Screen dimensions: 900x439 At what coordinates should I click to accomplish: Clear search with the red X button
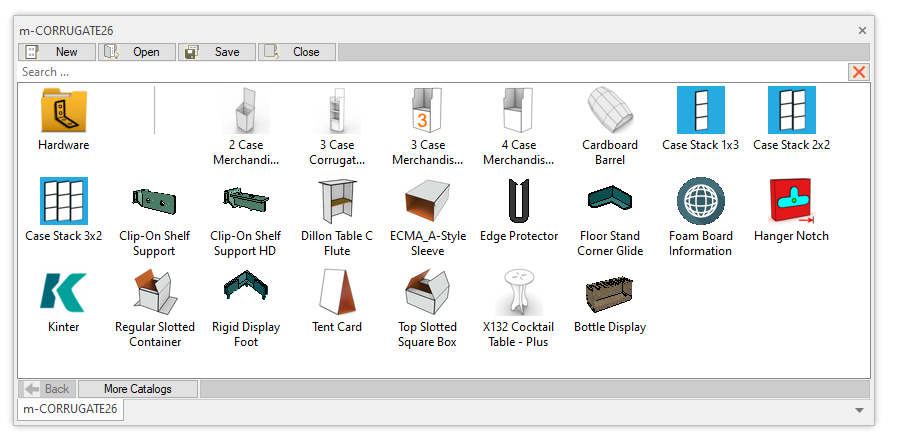tap(858, 72)
